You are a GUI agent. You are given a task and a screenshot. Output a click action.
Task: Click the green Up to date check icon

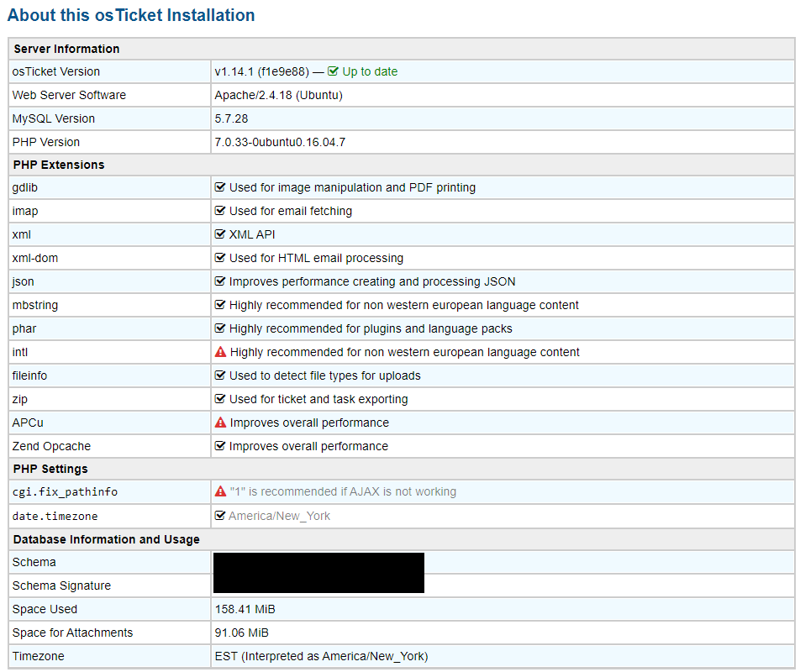[x=333, y=71]
